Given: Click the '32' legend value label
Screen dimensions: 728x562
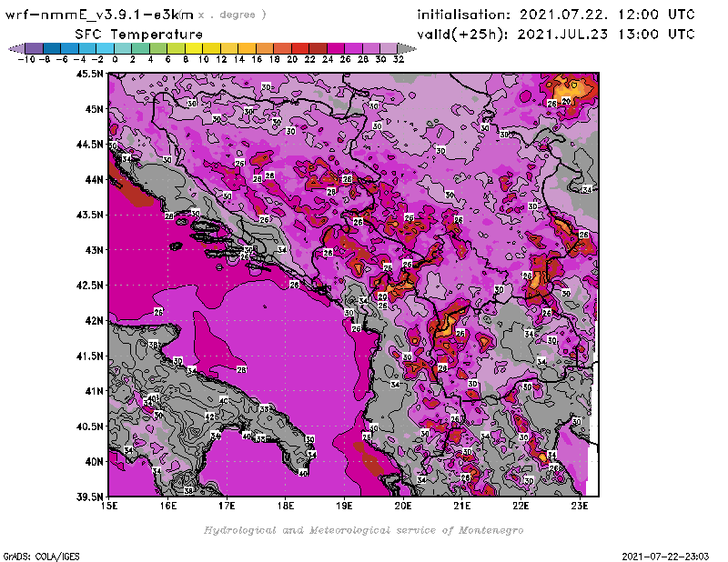Looking at the screenshot, I should click(399, 59).
